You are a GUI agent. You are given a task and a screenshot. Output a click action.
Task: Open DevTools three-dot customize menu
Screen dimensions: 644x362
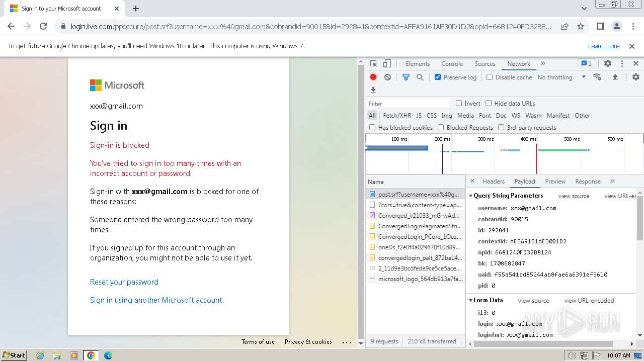622,64
